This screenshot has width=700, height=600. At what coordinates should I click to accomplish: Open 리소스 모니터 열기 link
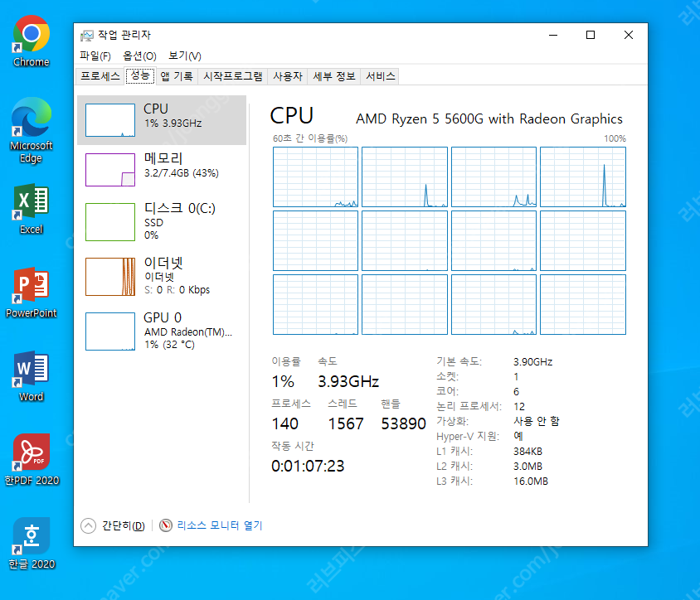pos(220,525)
